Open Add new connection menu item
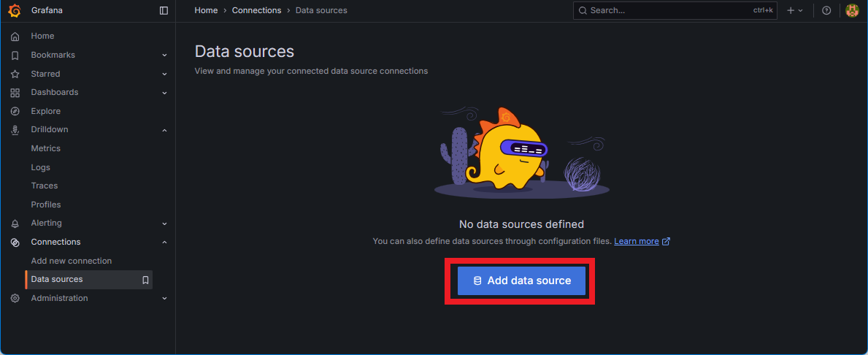The image size is (868, 355). tap(72, 261)
